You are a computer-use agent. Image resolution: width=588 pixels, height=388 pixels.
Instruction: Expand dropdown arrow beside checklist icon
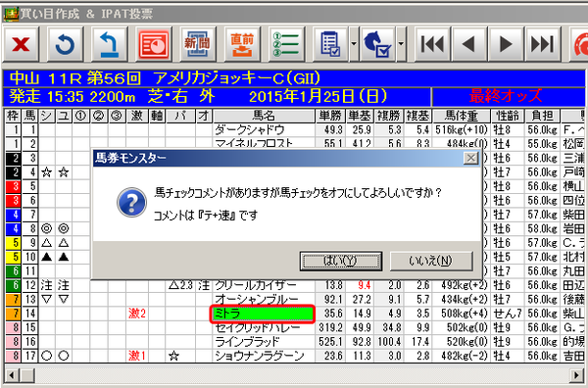[354, 44]
